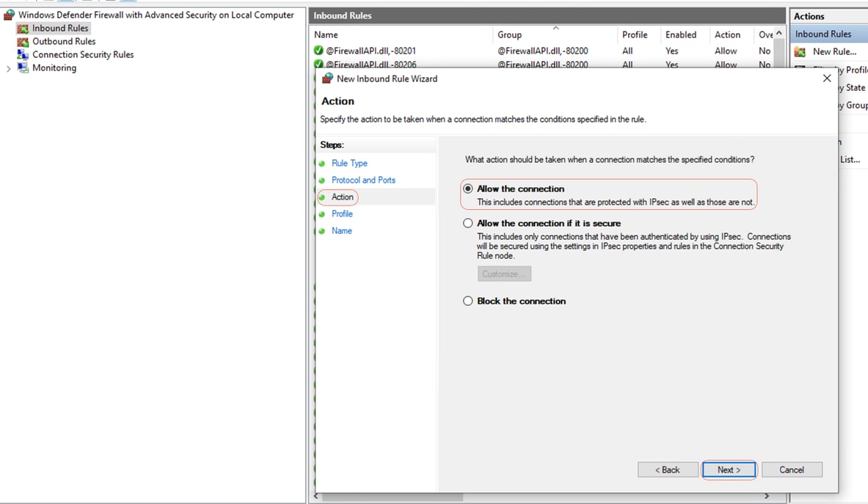Screen dimensions: 868x504
Task: Select Connection Security Rules in the tree
Action: 83,55
